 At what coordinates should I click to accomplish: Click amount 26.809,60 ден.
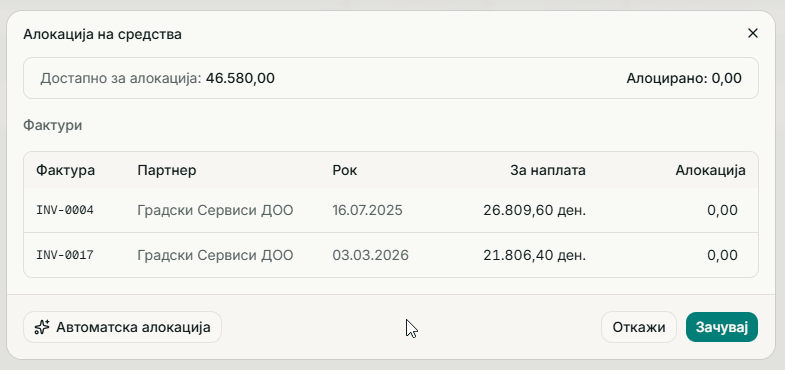pyautogui.click(x=535, y=210)
